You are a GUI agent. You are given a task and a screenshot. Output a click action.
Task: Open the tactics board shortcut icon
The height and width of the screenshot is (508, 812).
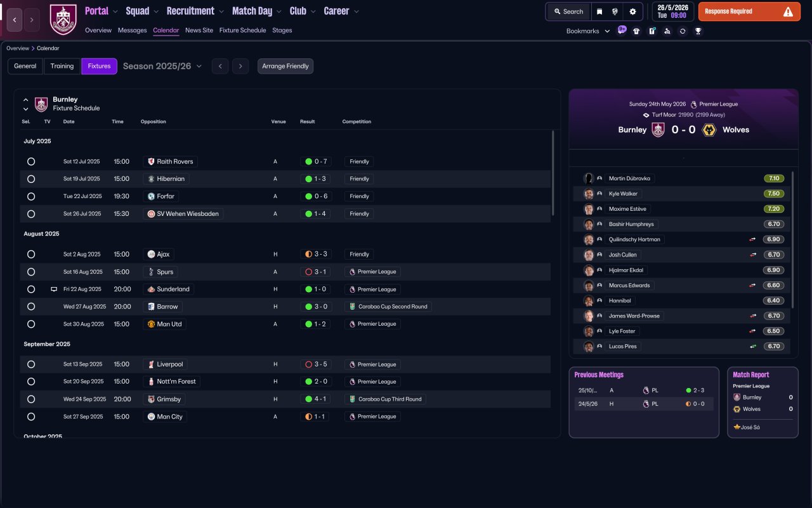[652, 30]
